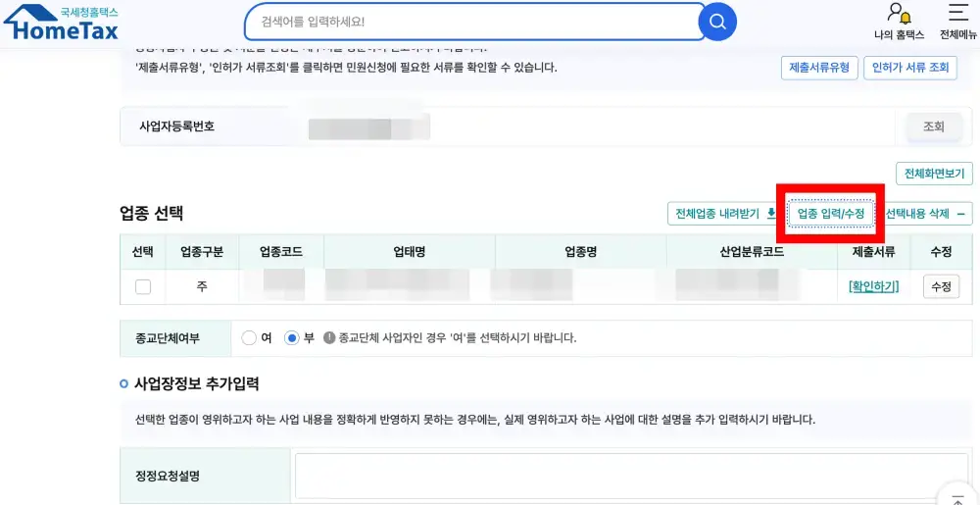The image size is (980, 505).
Task: Click the 수정 button in the 주 row
Action: [941, 287]
